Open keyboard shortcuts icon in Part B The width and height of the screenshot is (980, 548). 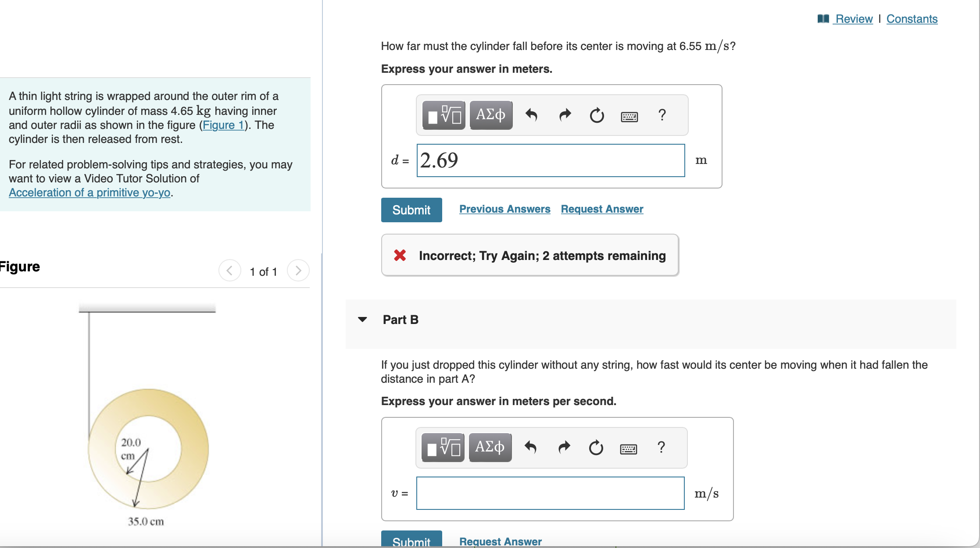coord(628,448)
